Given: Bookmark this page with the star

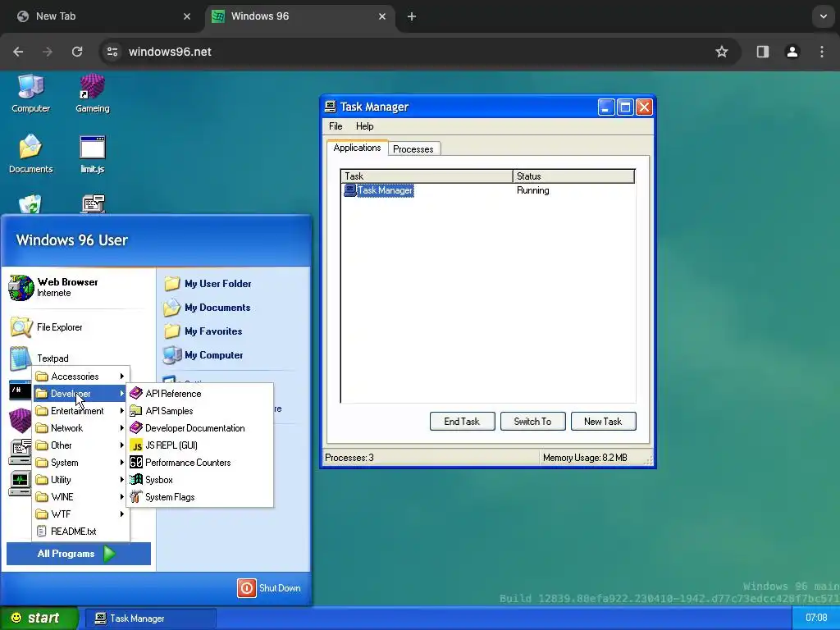Looking at the screenshot, I should (722, 52).
